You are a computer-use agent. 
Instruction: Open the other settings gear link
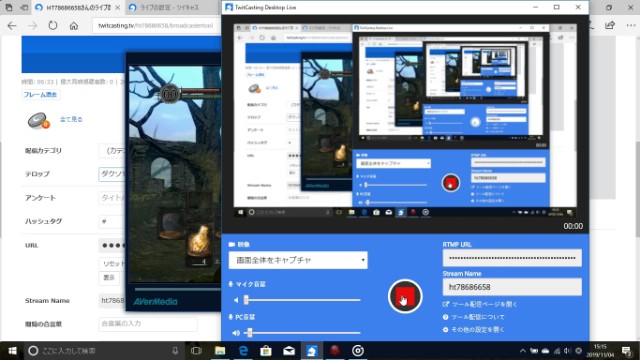(x=474, y=329)
